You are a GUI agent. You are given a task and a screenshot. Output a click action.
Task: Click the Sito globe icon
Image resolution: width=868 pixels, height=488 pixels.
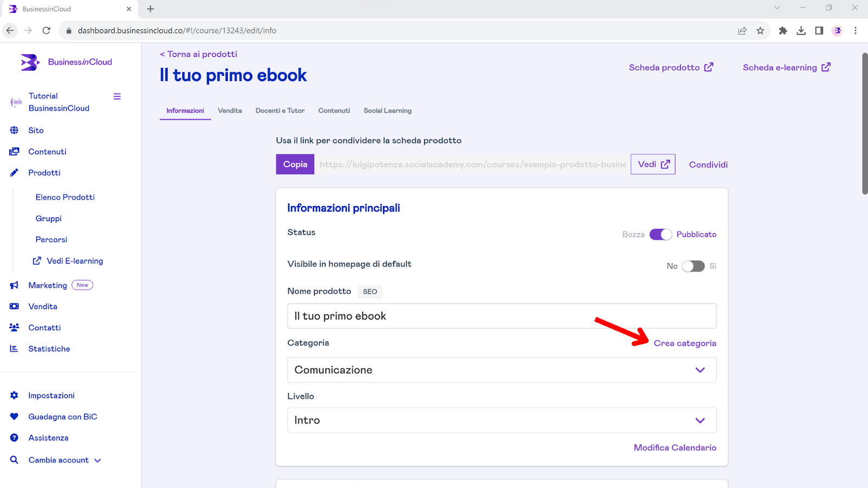tap(14, 130)
